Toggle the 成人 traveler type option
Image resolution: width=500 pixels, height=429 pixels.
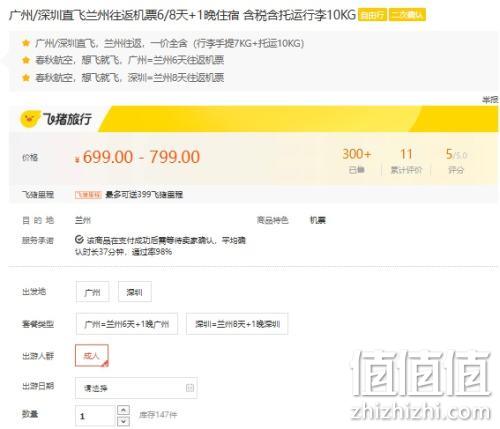point(92,356)
